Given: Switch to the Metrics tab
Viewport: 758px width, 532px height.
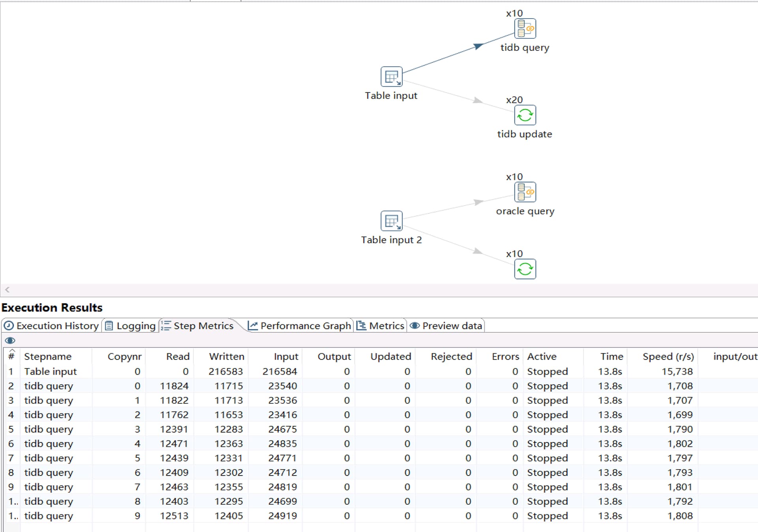Looking at the screenshot, I should point(381,326).
